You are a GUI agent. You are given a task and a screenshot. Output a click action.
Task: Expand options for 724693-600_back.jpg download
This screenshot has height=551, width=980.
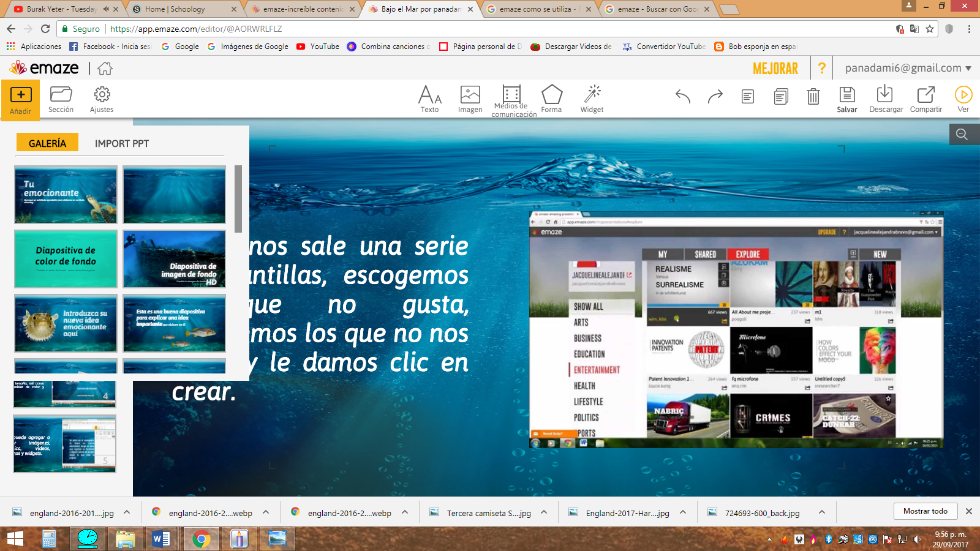click(x=822, y=512)
